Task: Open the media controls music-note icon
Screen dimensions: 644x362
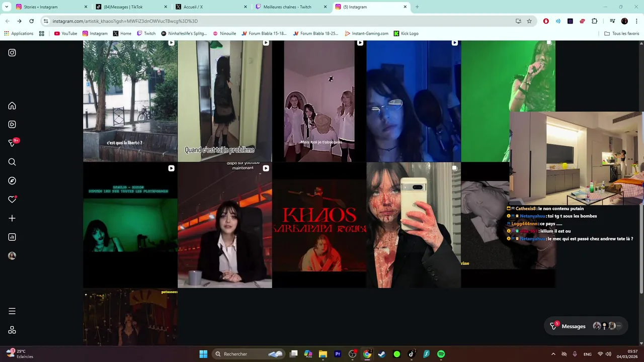Action: coord(612,21)
